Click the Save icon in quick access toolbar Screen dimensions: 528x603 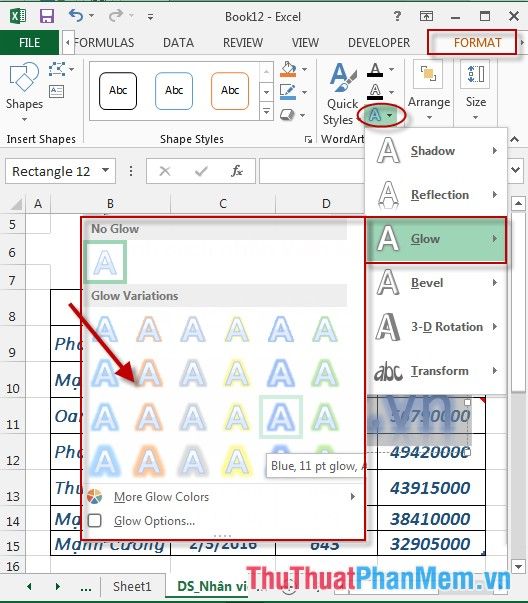click(47, 16)
